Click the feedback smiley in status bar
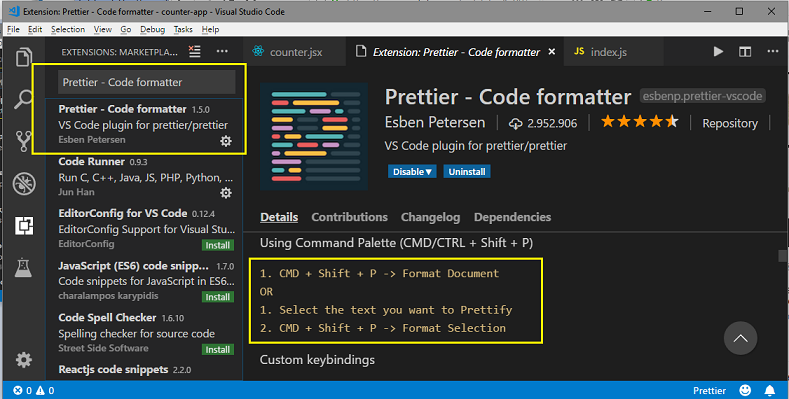789x399 pixels. coord(745,390)
